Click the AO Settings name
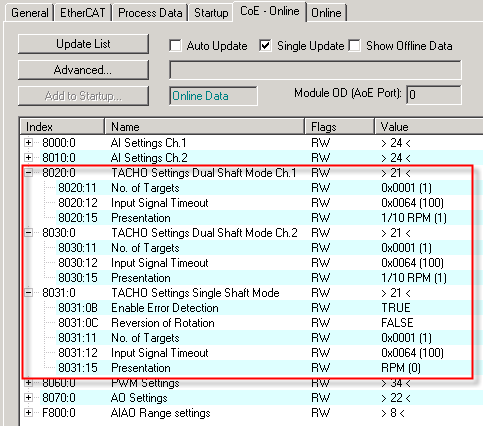The width and height of the screenshot is (483, 426). click(139, 398)
